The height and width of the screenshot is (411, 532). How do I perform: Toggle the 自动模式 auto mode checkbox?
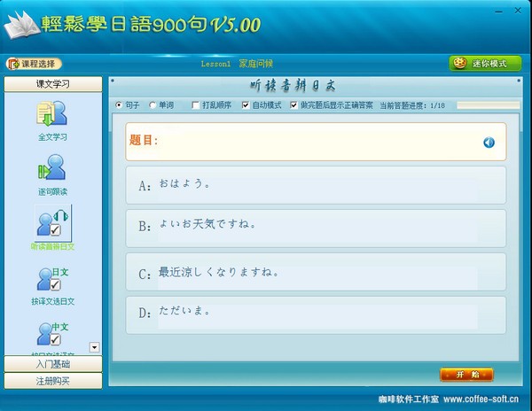[246, 105]
